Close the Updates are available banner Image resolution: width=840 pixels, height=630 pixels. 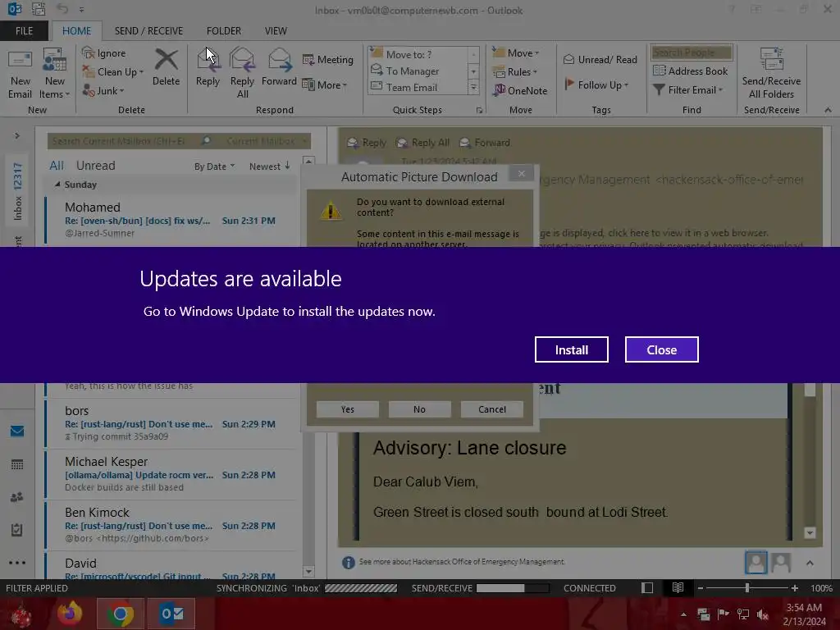662,349
